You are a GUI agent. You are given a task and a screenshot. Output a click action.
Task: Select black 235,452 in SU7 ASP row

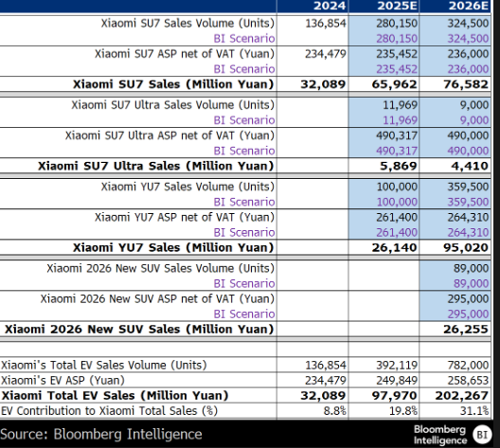397,54
